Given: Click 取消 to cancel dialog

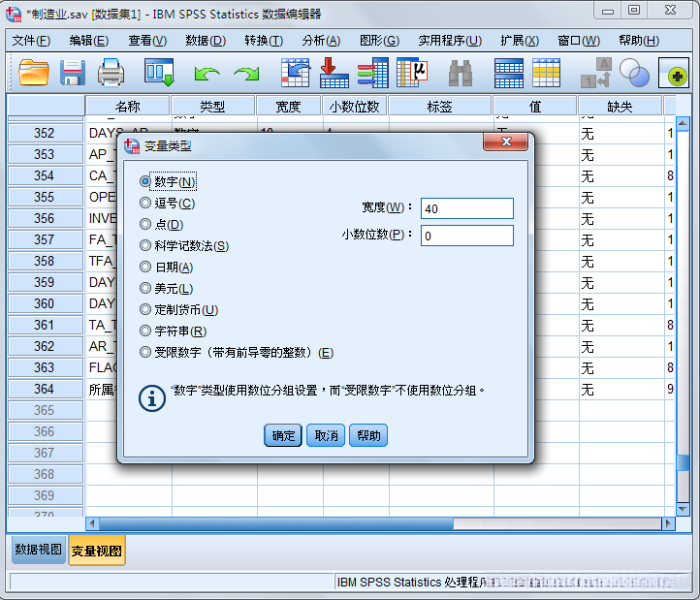Looking at the screenshot, I should 326,435.
